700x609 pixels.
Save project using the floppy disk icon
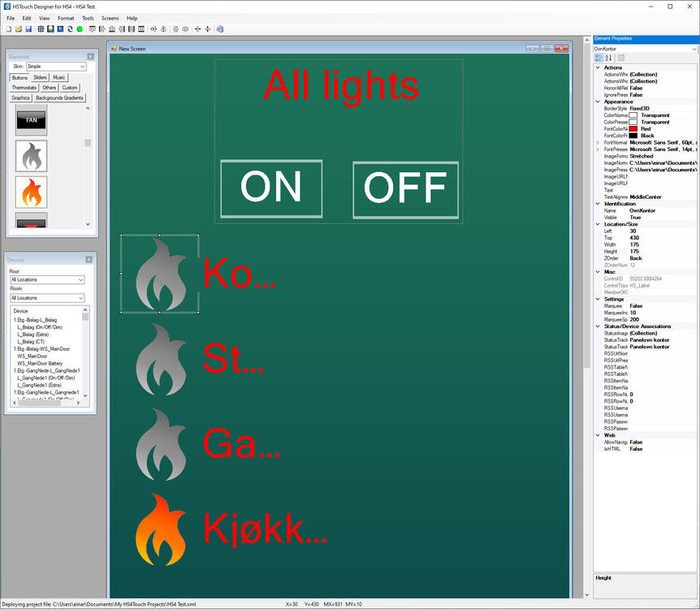pos(28,29)
